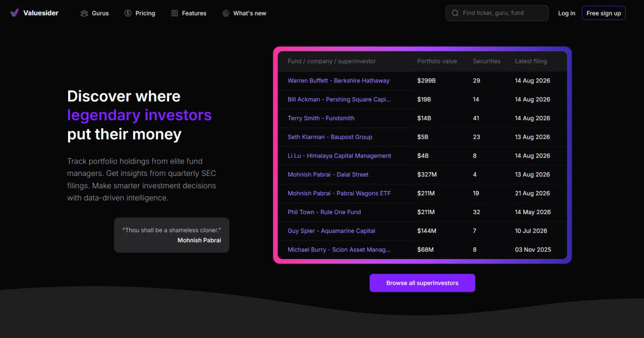Click the securities count 23

[477, 137]
